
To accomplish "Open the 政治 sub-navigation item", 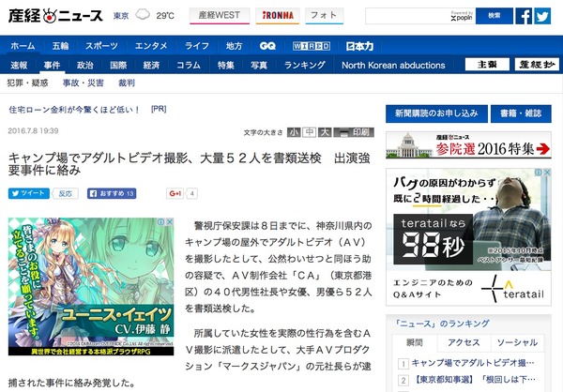I will coord(85,65).
